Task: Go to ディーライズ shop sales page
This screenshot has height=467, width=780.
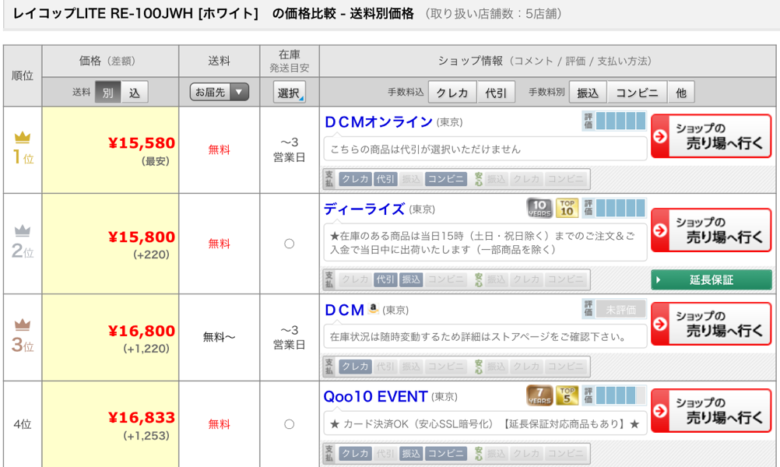Action: point(711,230)
